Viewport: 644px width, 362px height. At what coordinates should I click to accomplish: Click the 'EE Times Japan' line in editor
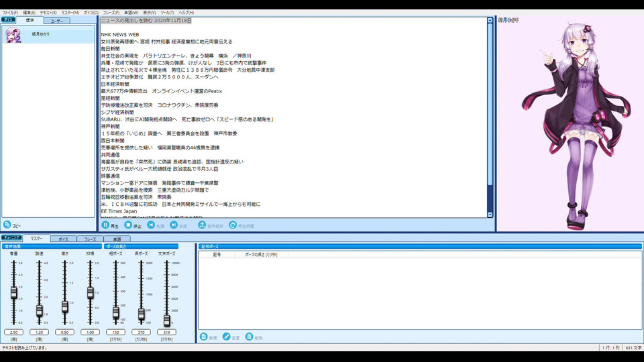coord(119,211)
